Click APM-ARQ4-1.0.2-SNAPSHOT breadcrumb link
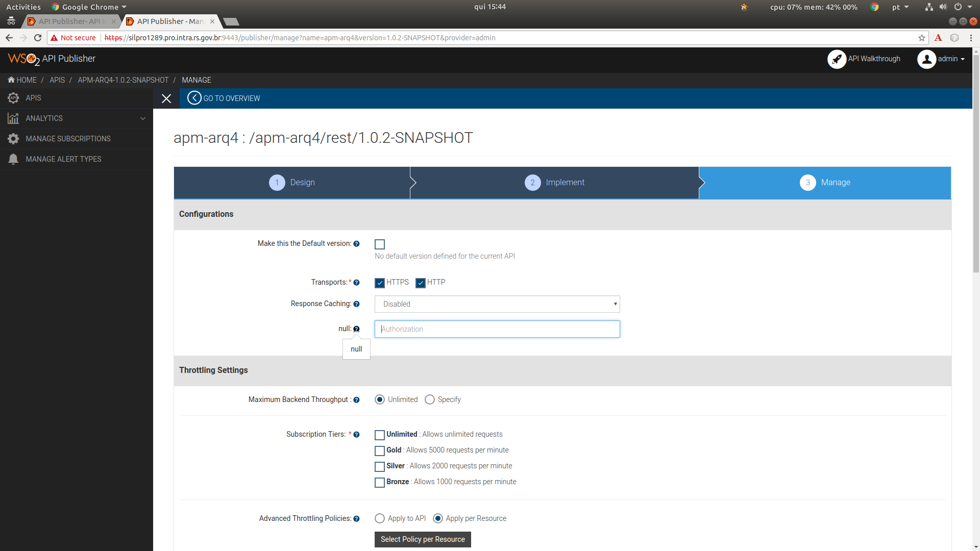The width and height of the screenshot is (980, 551). pyautogui.click(x=123, y=80)
